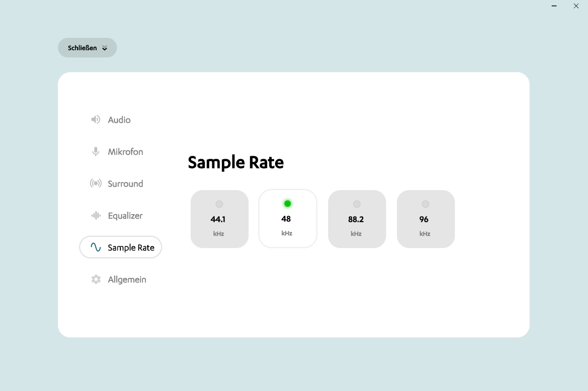
Task: Click the gear icon next to Allgemein
Action: [96, 279]
